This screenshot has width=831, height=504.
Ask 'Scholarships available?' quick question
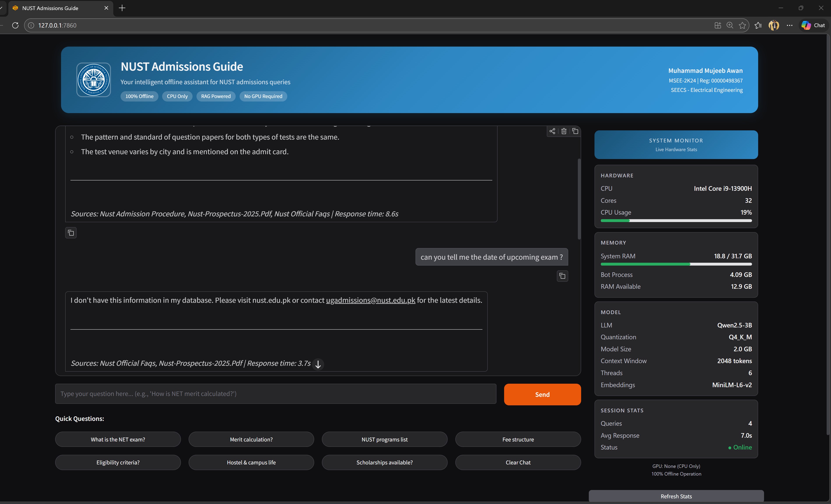(x=384, y=462)
